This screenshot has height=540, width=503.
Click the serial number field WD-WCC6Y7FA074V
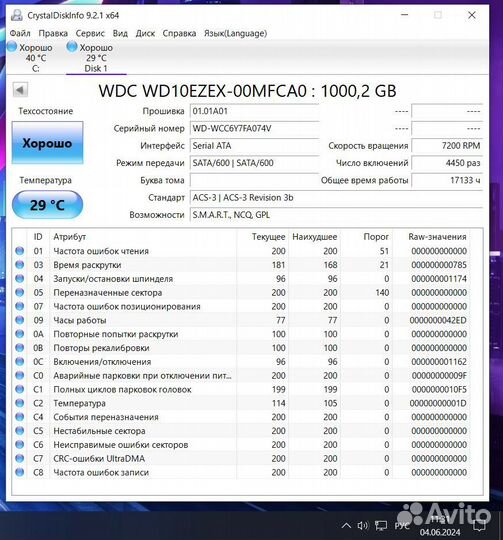[x=255, y=128]
